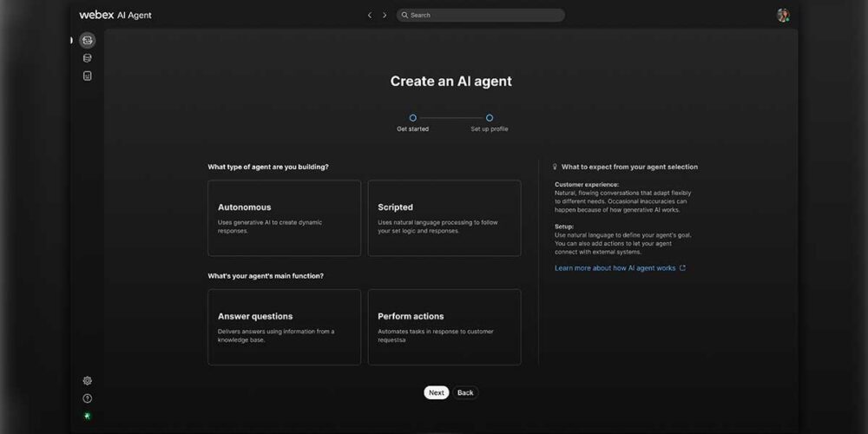Click 'What's your agent's main function?' label
This screenshot has width=868, height=434.
pyautogui.click(x=266, y=276)
